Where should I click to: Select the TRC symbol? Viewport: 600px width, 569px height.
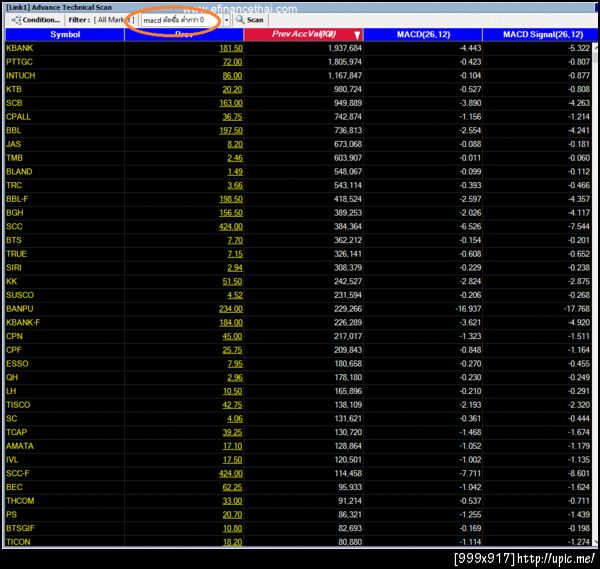14,186
